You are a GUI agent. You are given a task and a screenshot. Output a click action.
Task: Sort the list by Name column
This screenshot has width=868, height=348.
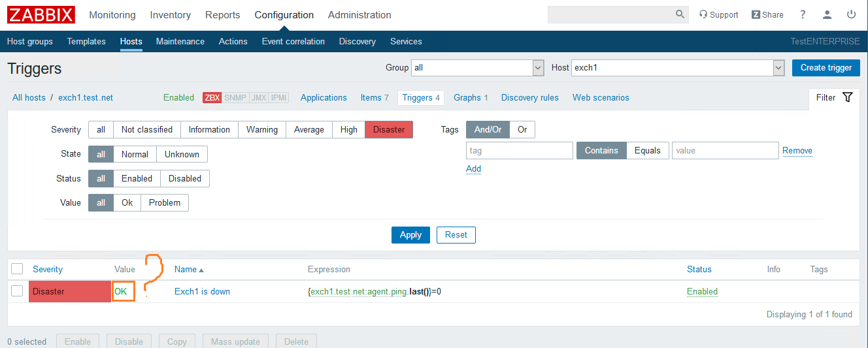tap(186, 269)
